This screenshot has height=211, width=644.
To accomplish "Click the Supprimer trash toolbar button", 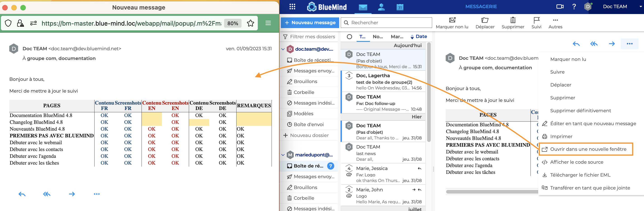I will coord(513,23).
